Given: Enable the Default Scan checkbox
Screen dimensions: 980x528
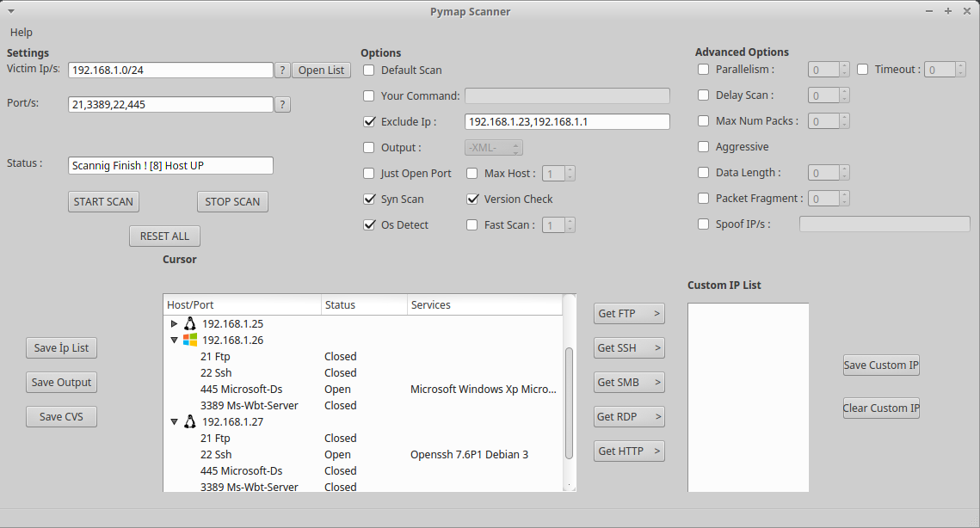Looking at the screenshot, I should pyautogui.click(x=369, y=70).
